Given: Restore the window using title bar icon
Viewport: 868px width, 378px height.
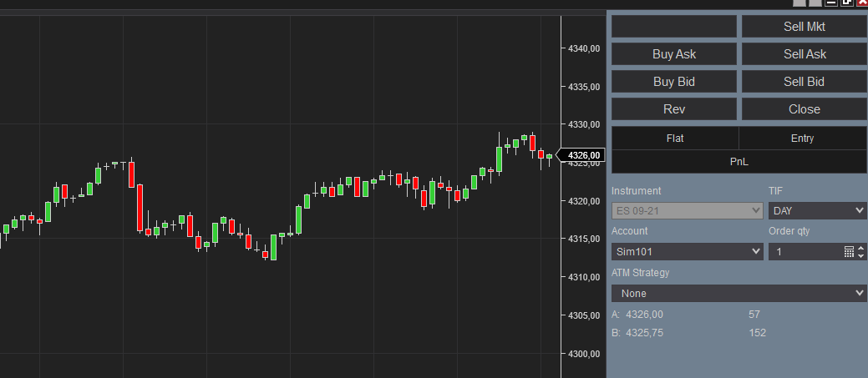Looking at the screenshot, I should coord(847,3).
